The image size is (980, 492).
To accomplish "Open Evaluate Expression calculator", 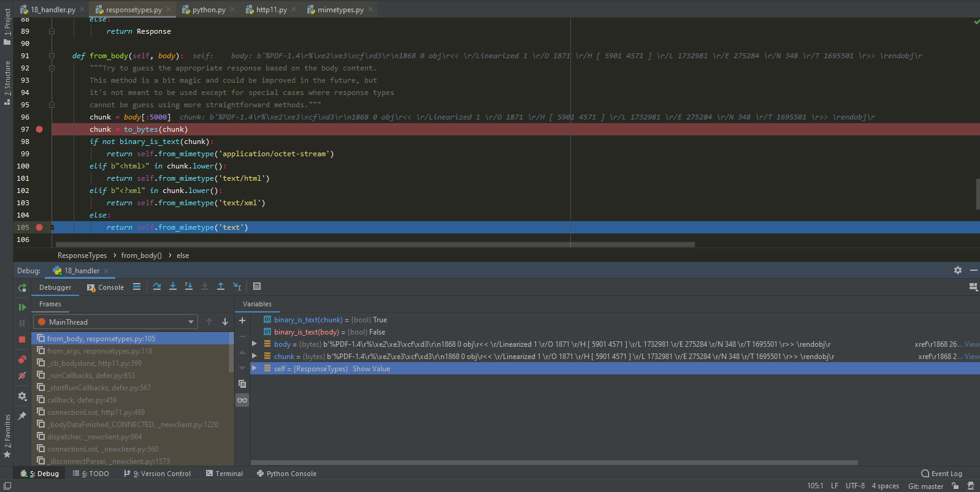I will point(257,287).
